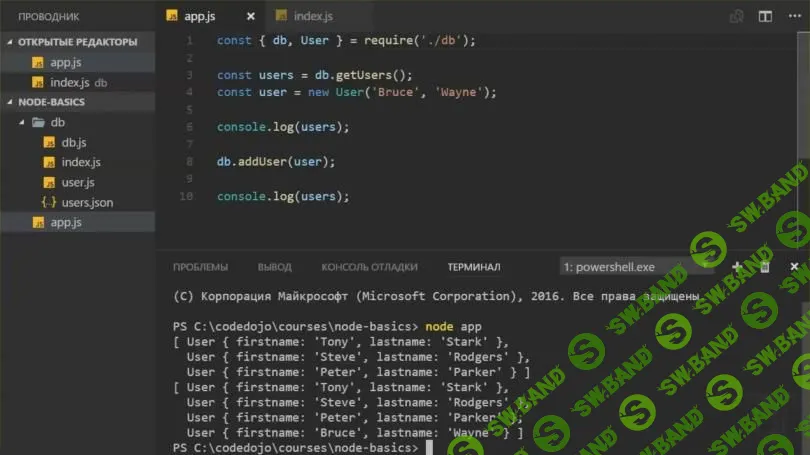Viewport: 810px width, 455px height.
Task: Split the editor with the split icon
Action: 765,17
